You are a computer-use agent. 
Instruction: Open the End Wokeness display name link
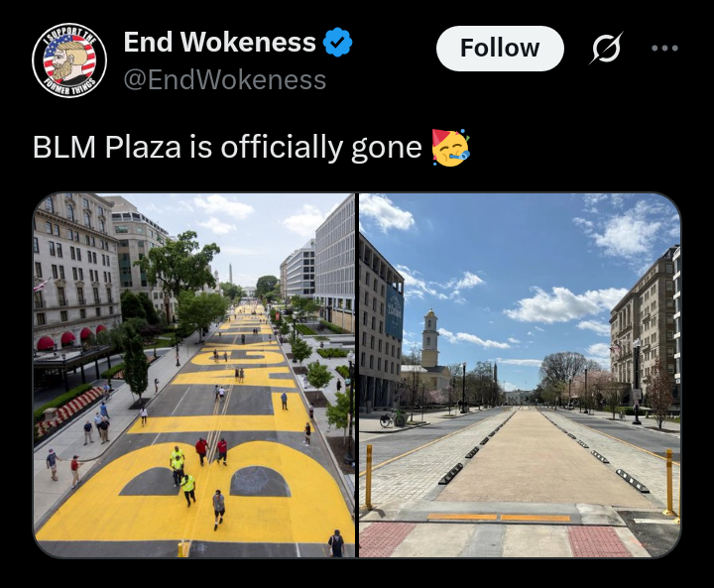click(x=219, y=42)
